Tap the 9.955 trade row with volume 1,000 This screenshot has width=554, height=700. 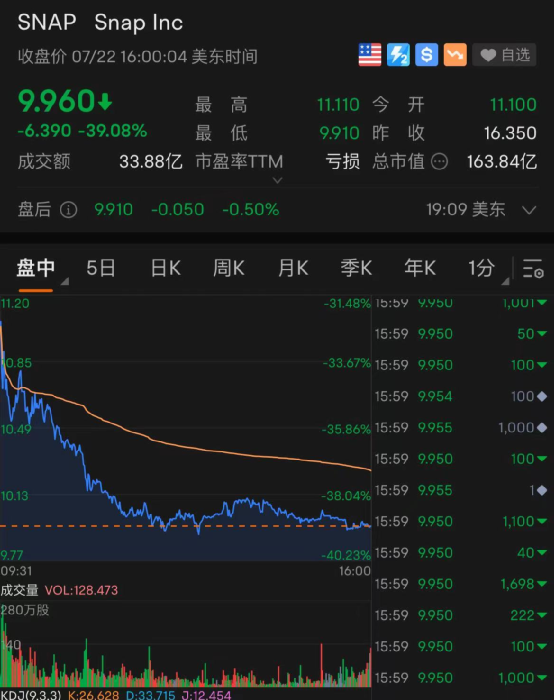click(462, 428)
